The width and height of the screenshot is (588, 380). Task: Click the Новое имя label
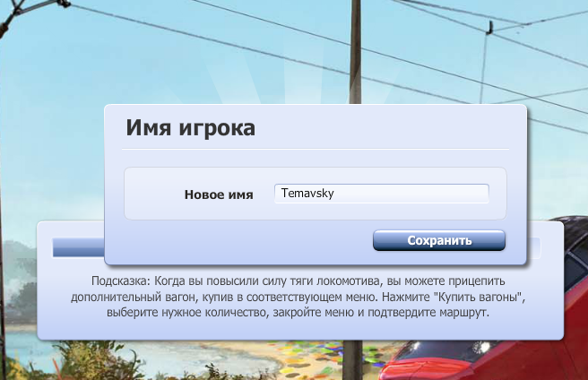219,194
